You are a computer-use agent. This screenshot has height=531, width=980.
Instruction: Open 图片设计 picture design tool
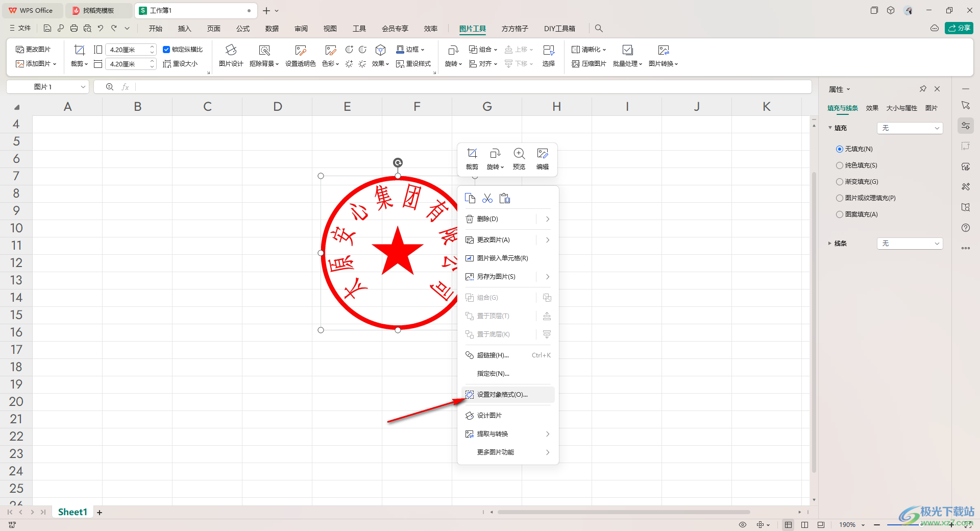[x=231, y=56]
